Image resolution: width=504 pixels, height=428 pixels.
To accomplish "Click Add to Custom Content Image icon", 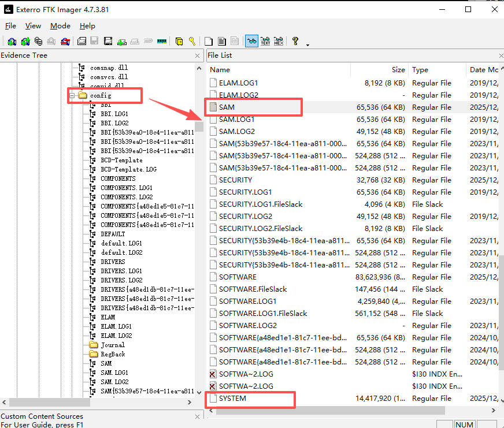I will tap(121, 41).
